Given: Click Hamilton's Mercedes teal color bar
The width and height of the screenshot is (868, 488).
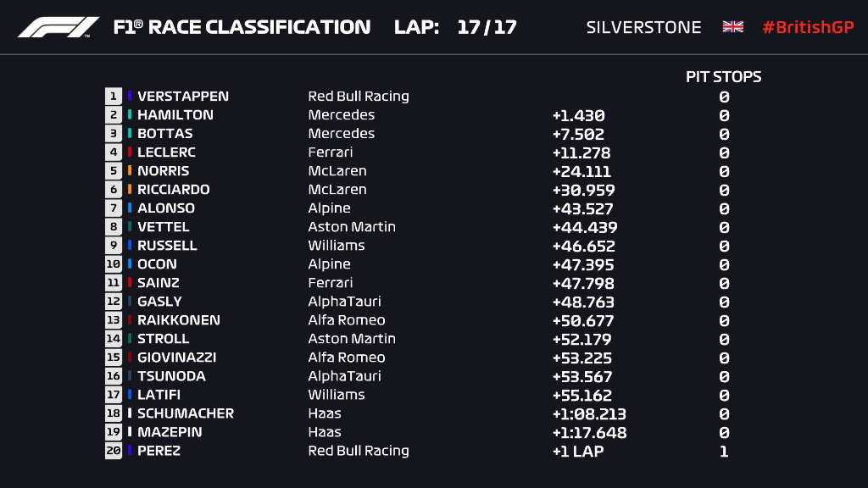Looking at the screenshot, I should pyautogui.click(x=129, y=114).
